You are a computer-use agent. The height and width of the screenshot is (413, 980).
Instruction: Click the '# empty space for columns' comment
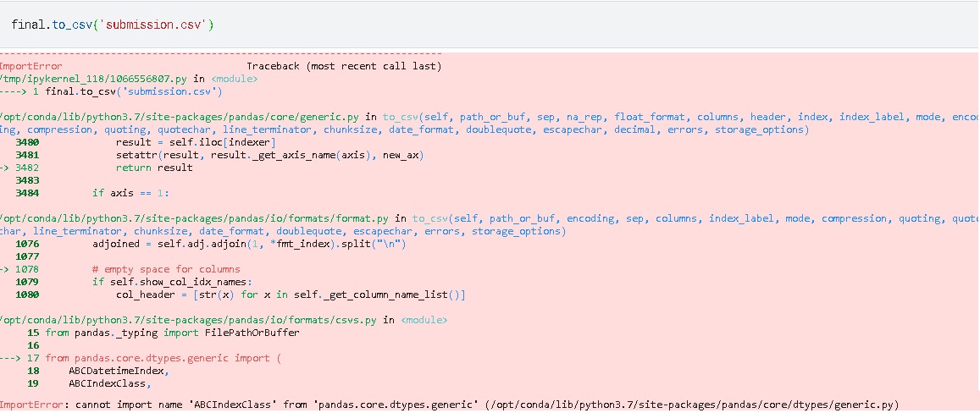(166, 269)
